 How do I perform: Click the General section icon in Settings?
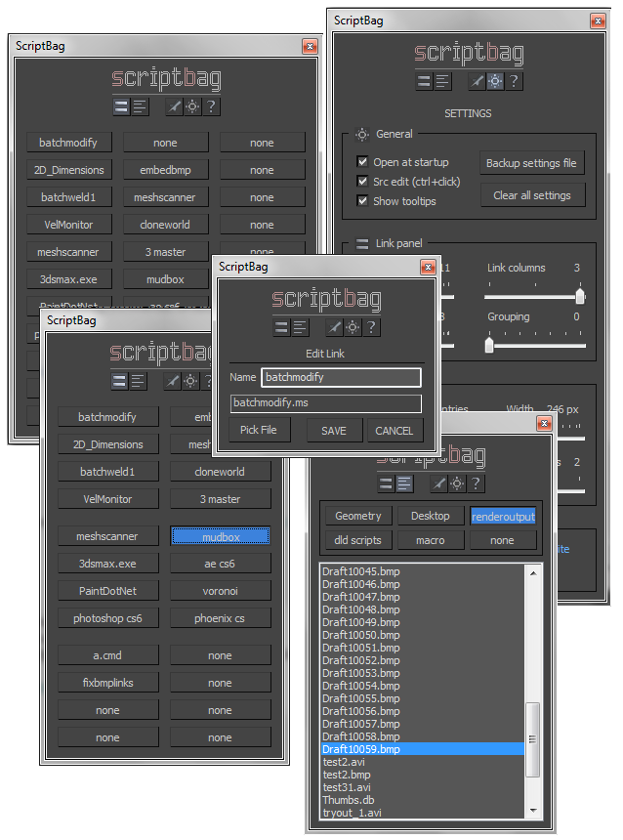[362, 135]
